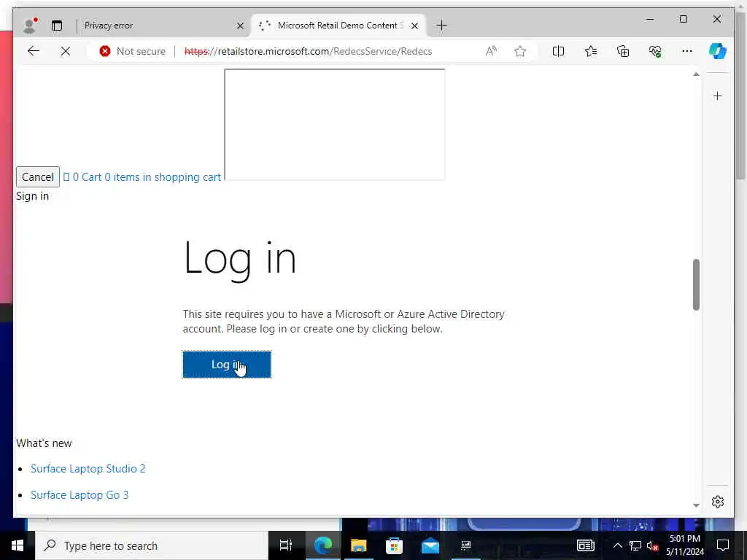Add a sidebar app with plus
747x560 pixels.
718,96
